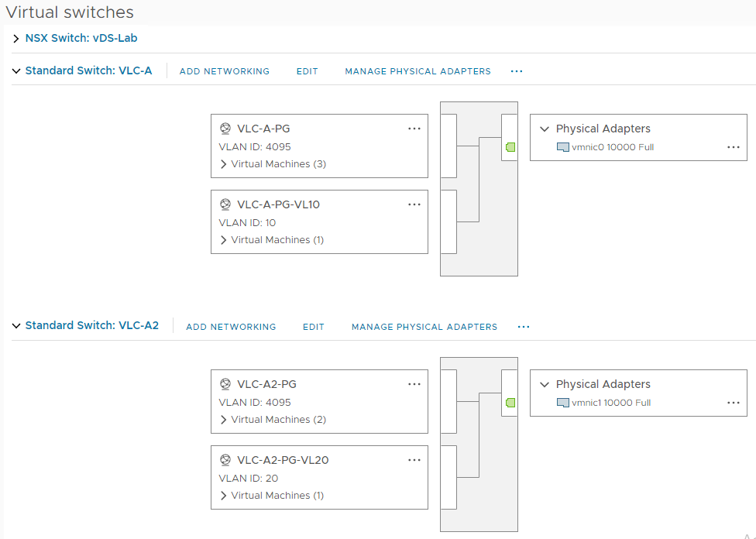Click the vmnic1 adapter icon
This screenshot has width=756, height=539.
click(563, 403)
